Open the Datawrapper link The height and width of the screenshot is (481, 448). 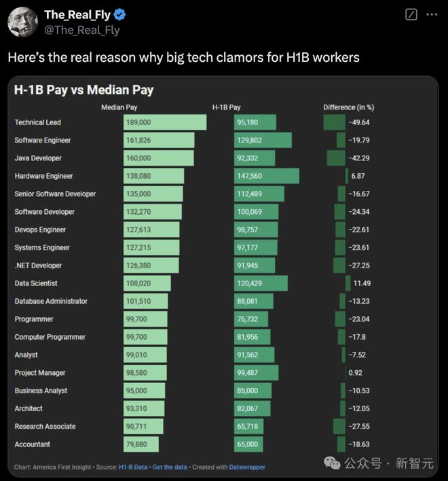[247, 467]
